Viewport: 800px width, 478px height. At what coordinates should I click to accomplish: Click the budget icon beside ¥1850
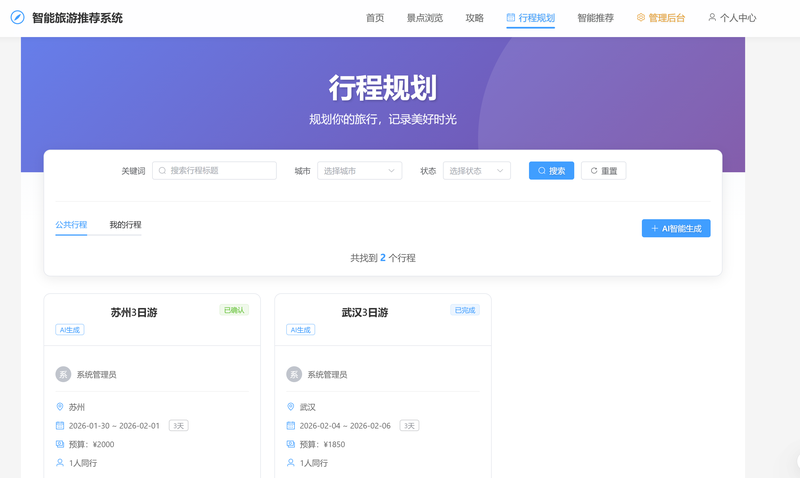pyautogui.click(x=291, y=444)
